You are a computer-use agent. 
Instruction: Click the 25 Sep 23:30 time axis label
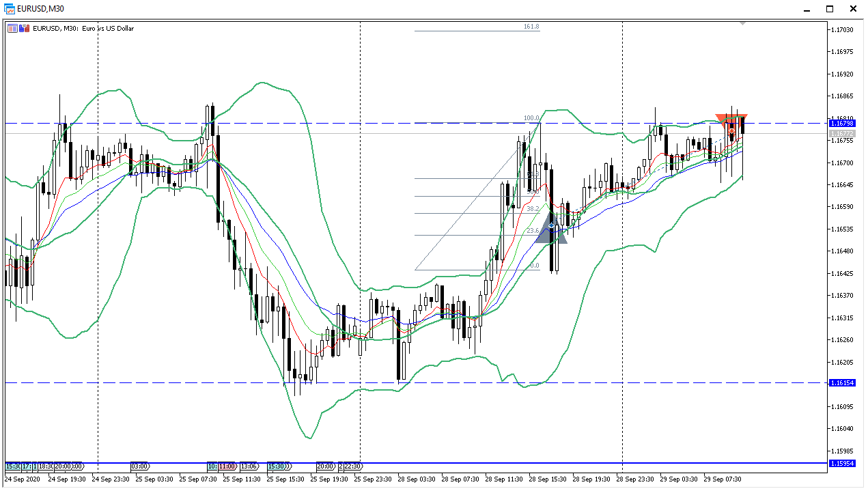[x=374, y=479]
